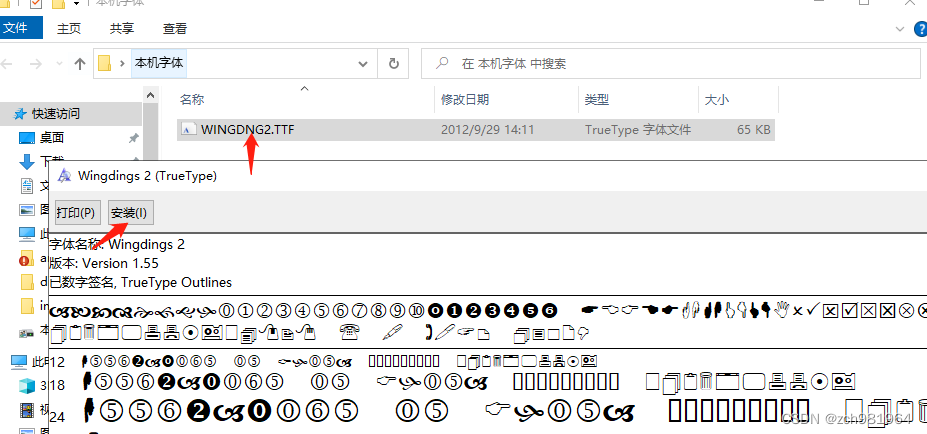Click the help question mark icon
The width and height of the screenshot is (927, 434).
pos(919,28)
